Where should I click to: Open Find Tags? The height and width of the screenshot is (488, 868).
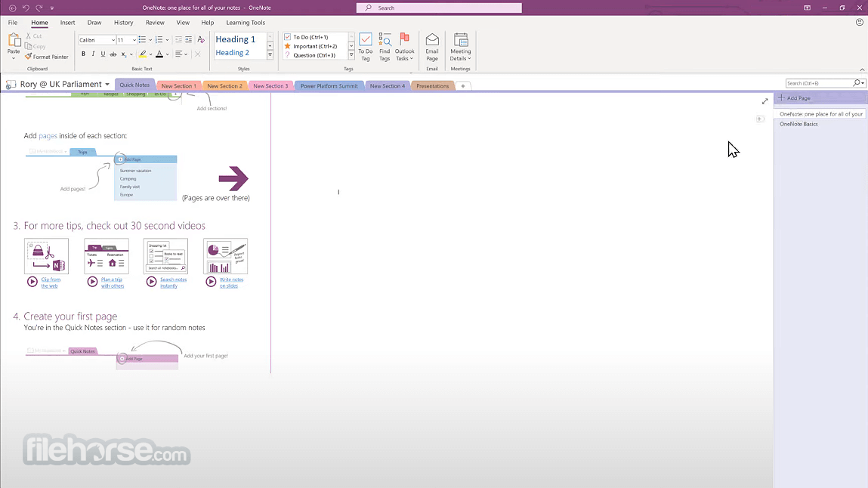[385, 47]
